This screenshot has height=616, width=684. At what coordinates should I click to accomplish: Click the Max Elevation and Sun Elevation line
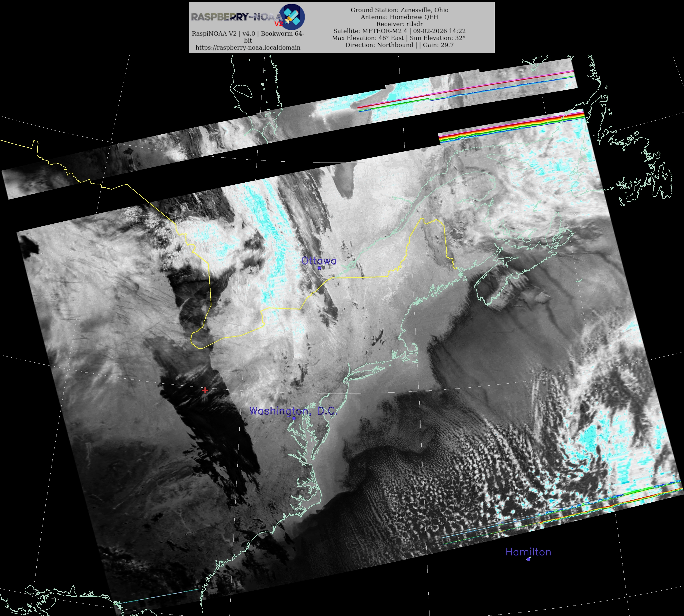(x=398, y=38)
